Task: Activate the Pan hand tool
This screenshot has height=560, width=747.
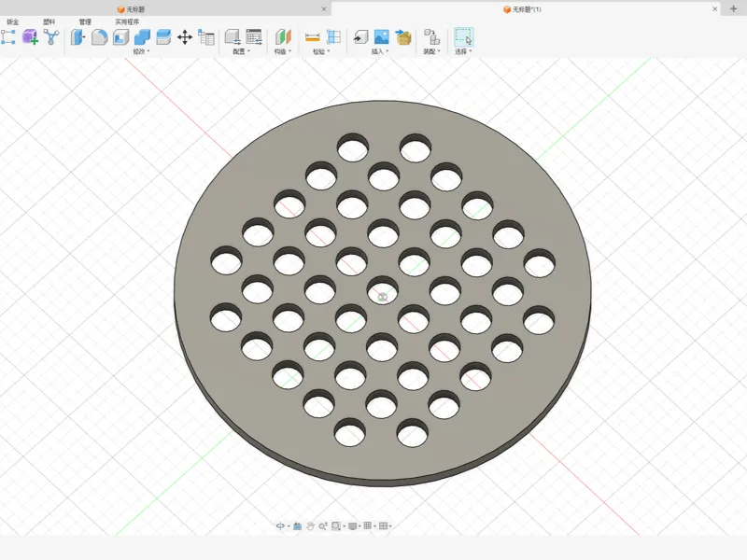Action: coord(310,525)
